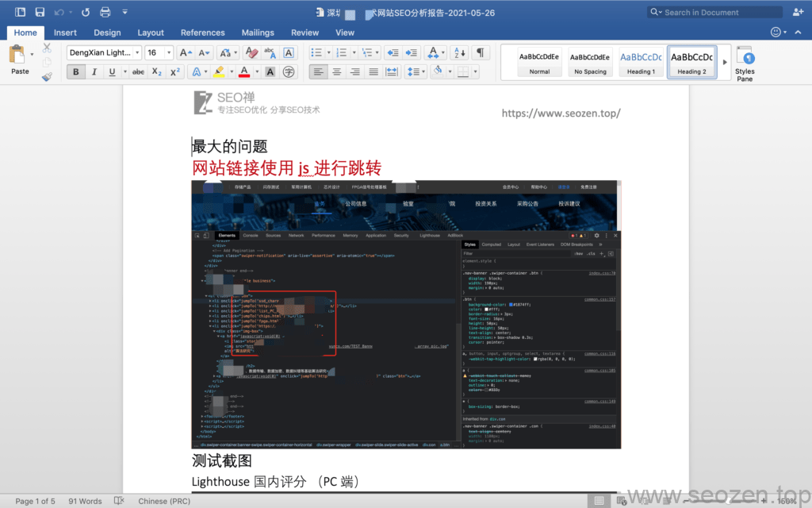Select the Subscript icon
The height and width of the screenshot is (508, 812).
coord(157,72)
